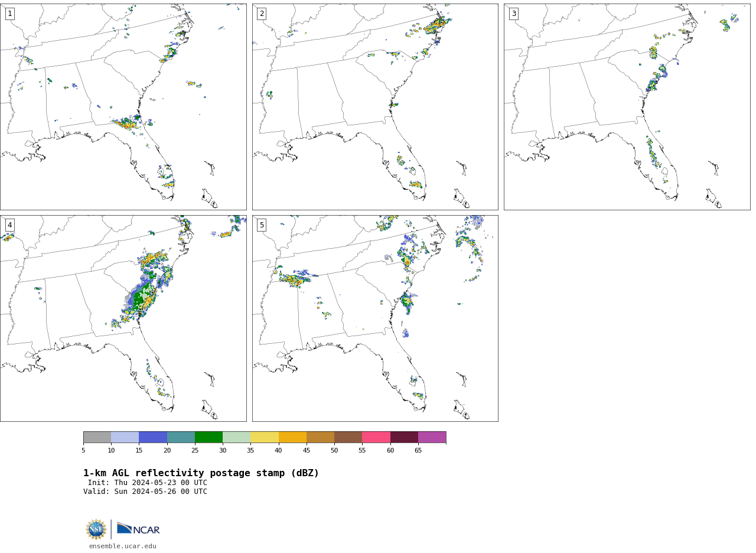Click the pale green 30-35 dBZ swatch
Viewport: 756px width, 553px height.
237,437
